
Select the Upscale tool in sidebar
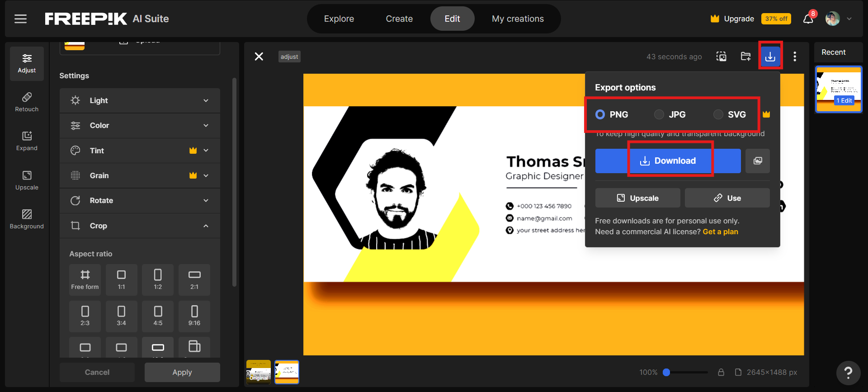27,180
